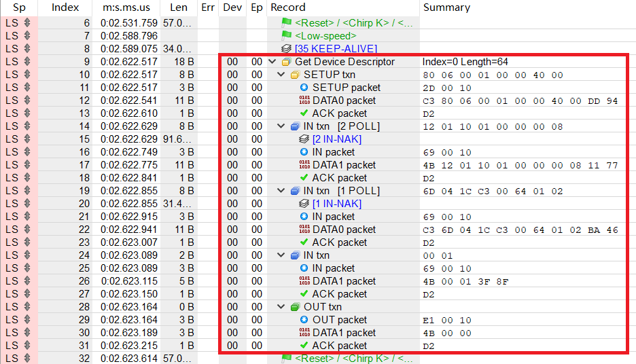Click the green cube icon of OUT txn
The image size is (636, 364).
coord(296,307)
